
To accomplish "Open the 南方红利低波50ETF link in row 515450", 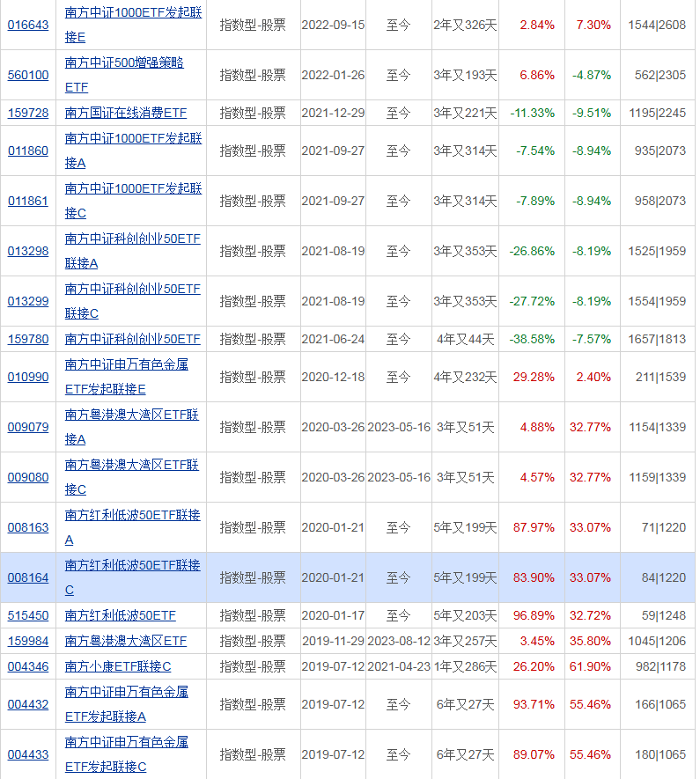I will (121, 615).
